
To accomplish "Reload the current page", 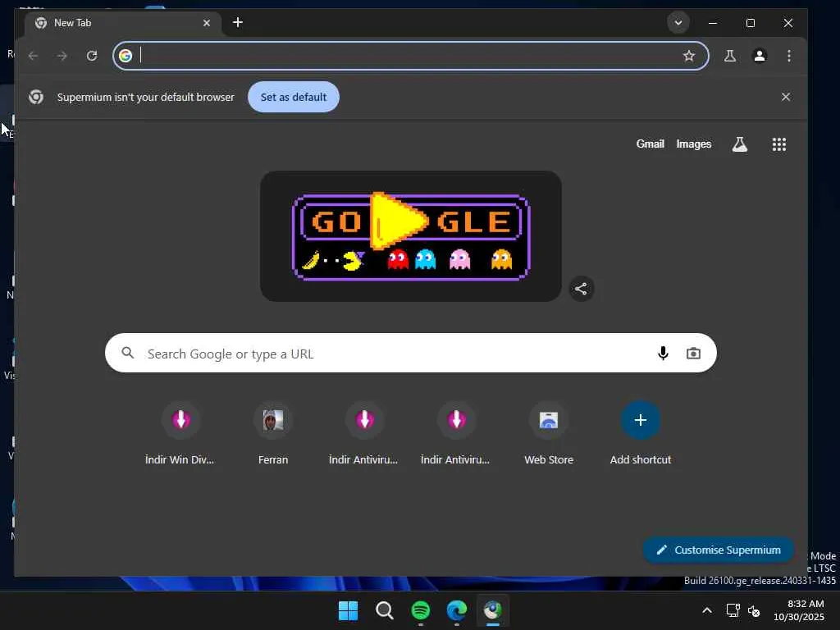I will pyautogui.click(x=92, y=56).
